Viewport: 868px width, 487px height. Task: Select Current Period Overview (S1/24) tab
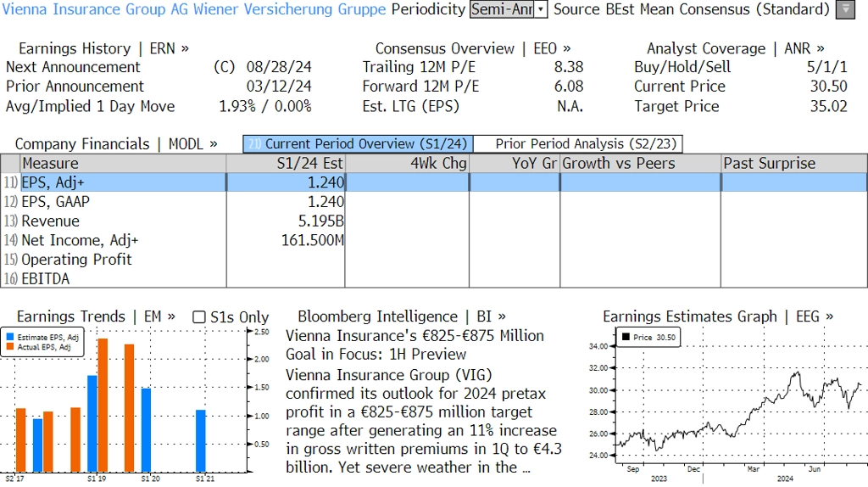pos(358,144)
